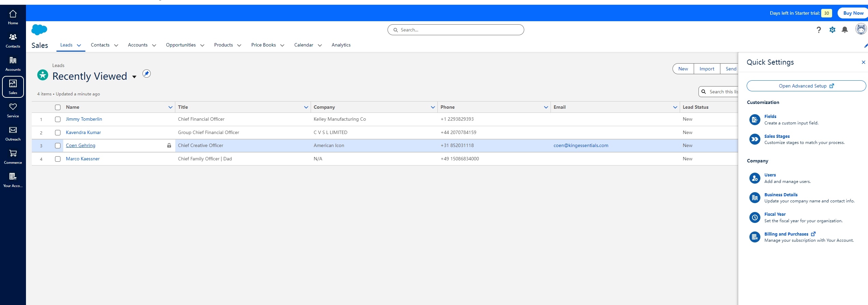Tick the select-all checkbox in the header

(x=58, y=107)
